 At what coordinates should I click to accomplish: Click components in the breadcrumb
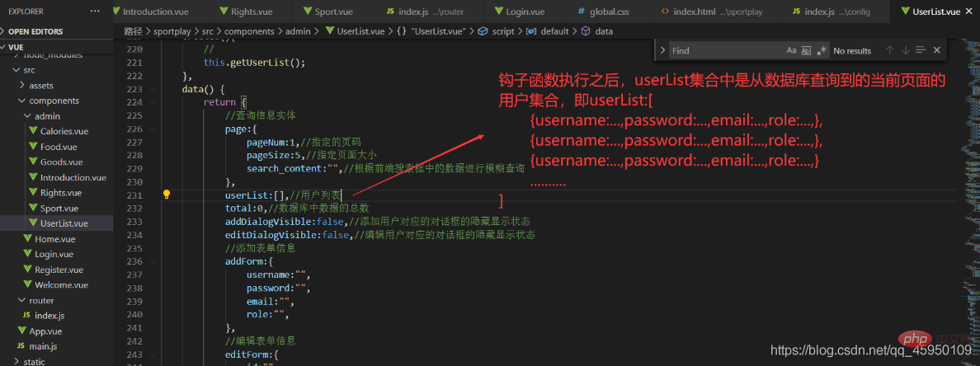pyautogui.click(x=249, y=31)
